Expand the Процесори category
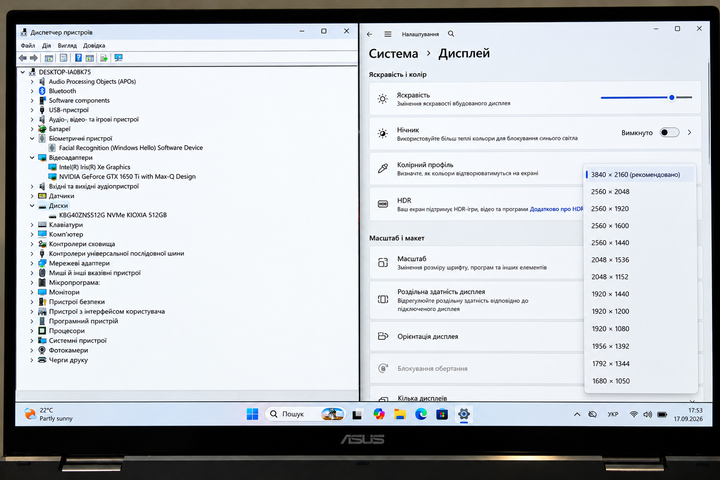This screenshot has width=720, height=480. (32, 331)
